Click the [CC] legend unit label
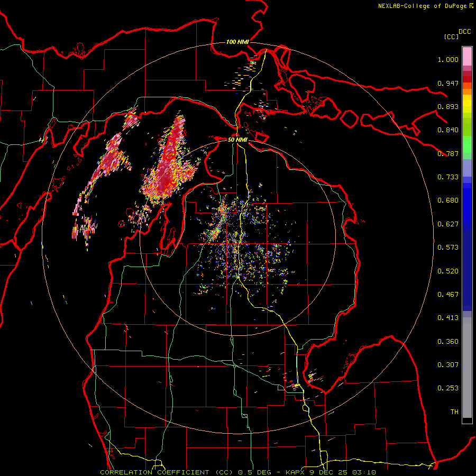This screenshot has width=476, height=476. (451, 36)
